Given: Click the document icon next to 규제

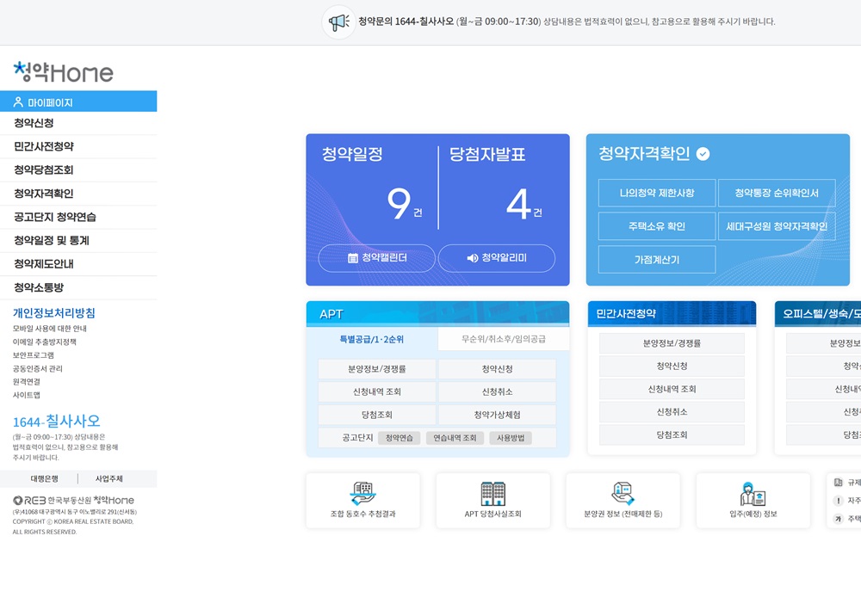Looking at the screenshot, I should (839, 482).
